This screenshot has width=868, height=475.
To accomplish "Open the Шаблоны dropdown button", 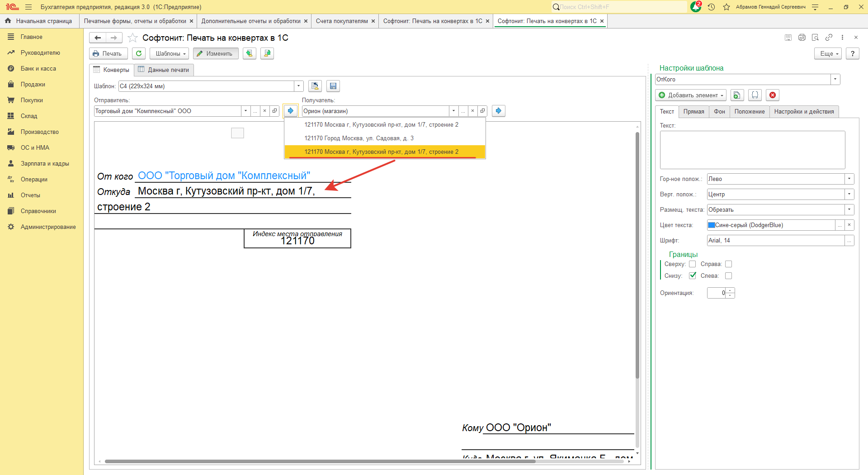I will coord(170,53).
